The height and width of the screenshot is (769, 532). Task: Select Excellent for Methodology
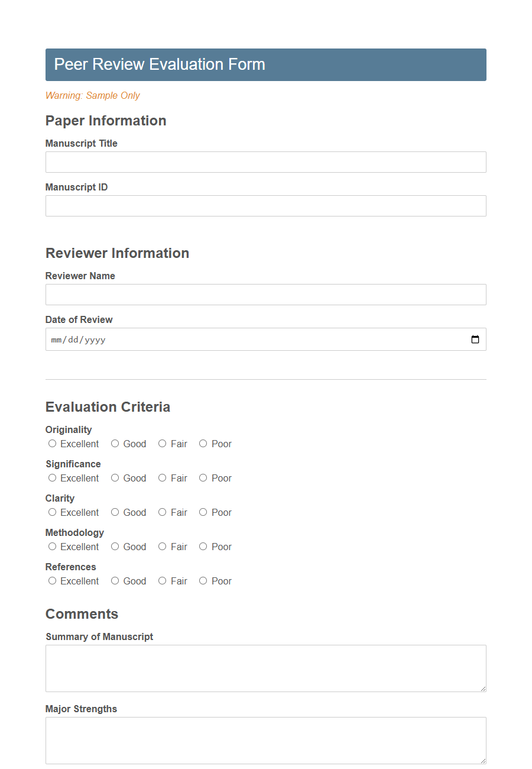tap(52, 546)
